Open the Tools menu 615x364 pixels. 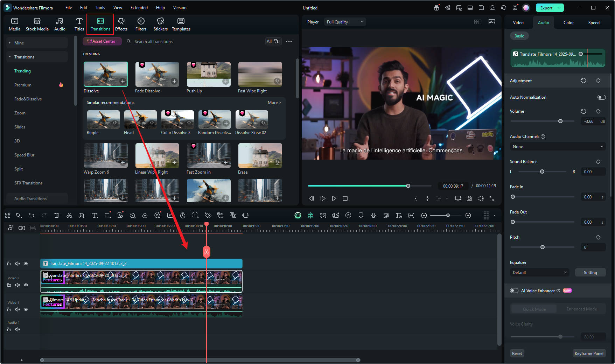click(x=100, y=8)
